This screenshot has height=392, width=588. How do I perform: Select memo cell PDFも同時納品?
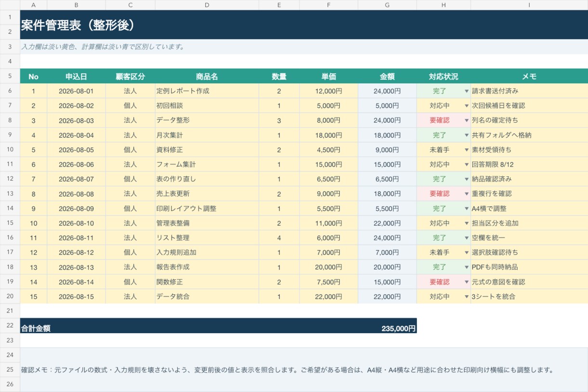coord(529,267)
